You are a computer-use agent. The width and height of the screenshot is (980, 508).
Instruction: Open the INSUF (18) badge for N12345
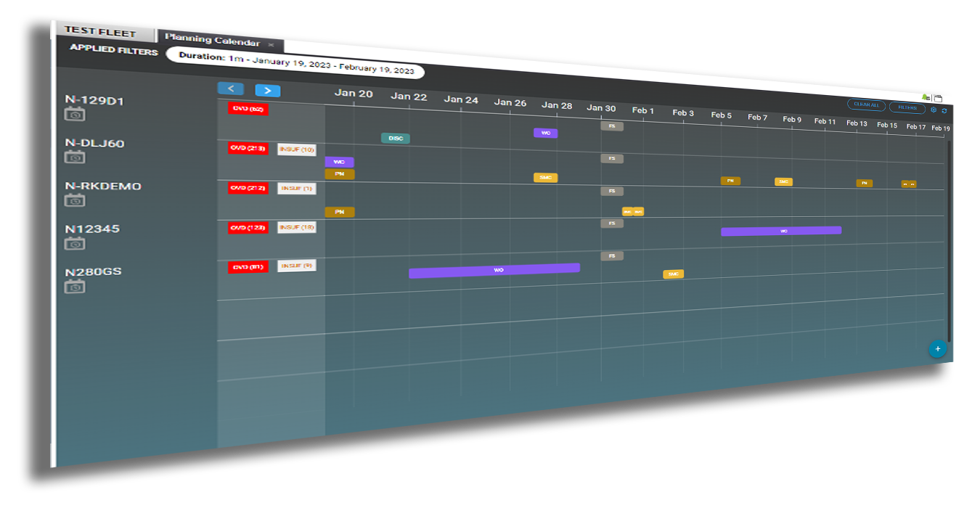[x=296, y=227]
